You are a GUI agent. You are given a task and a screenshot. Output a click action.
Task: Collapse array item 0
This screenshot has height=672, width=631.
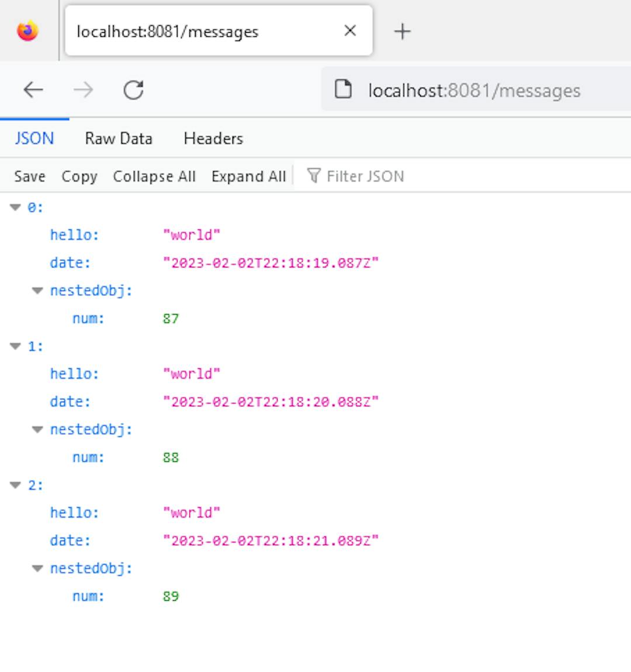click(15, 207)
